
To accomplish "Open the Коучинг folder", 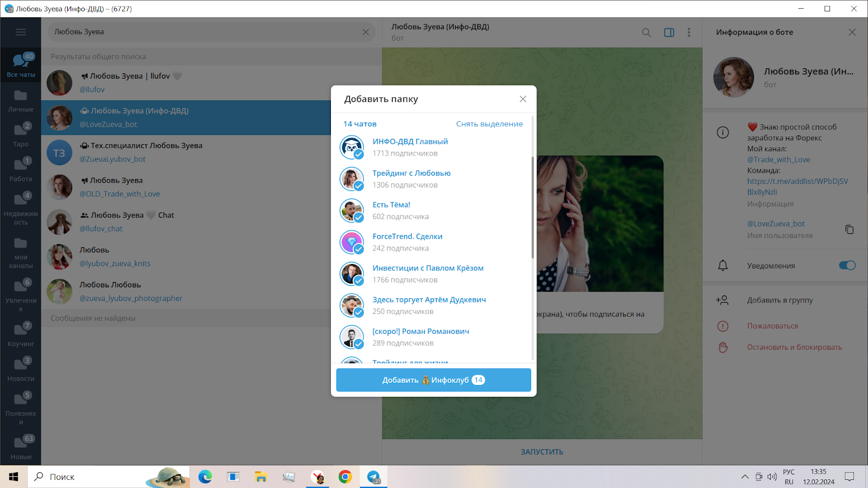I will (x=21, y=335).
